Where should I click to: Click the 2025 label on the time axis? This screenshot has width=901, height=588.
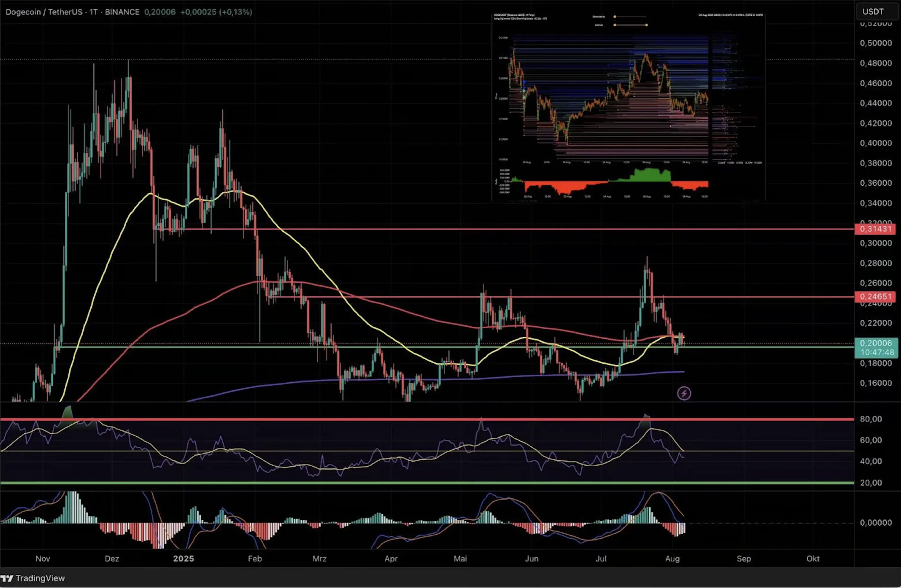click(x=184, y=558)
